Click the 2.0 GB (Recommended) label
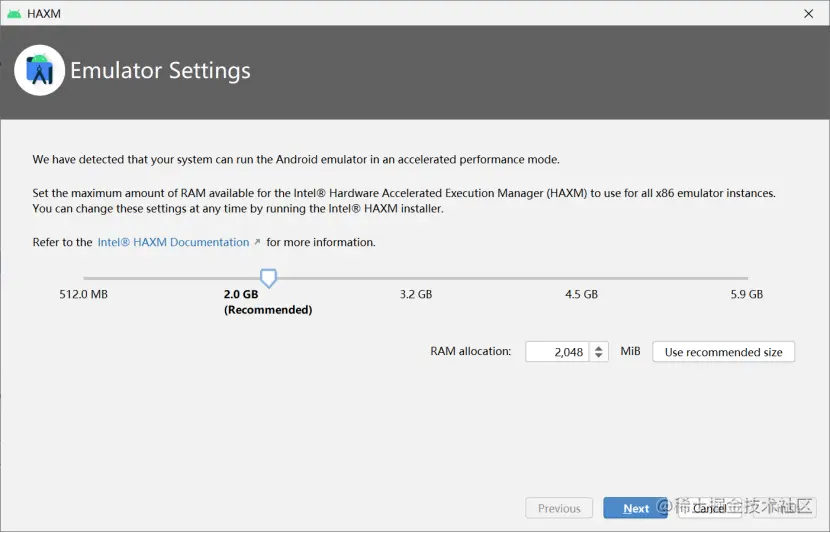Screen dimensions: 830x533 pyautogui.click(x=268, y=302)
